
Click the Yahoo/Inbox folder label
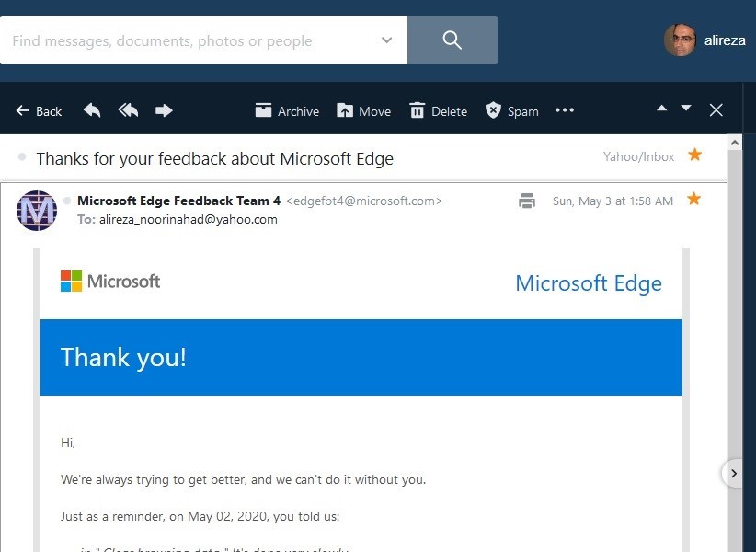[x=639, y=156]
